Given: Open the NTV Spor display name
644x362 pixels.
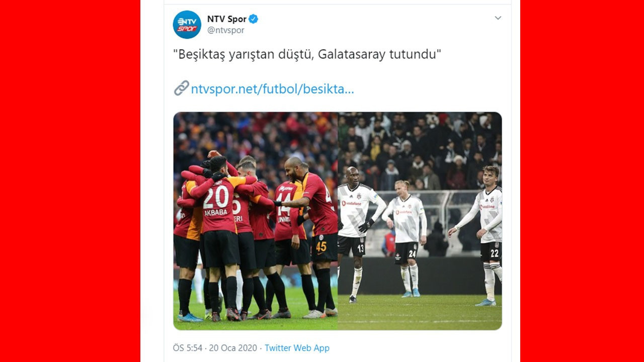Looking at the screenshot, I should tap(226, 19).
